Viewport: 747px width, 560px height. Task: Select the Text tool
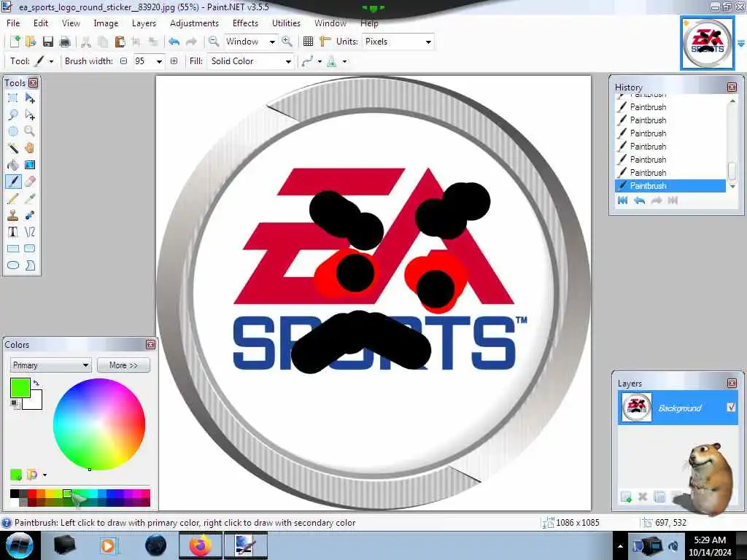(13, 232)
